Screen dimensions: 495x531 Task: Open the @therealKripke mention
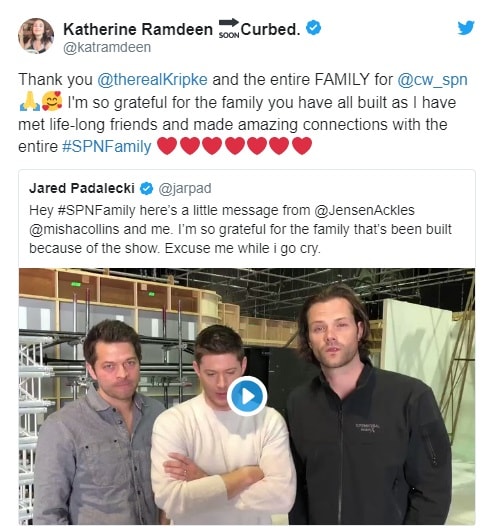click(x=152, y=80)
